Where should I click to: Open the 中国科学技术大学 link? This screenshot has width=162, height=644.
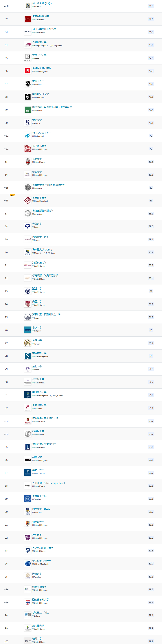[42, 561]
